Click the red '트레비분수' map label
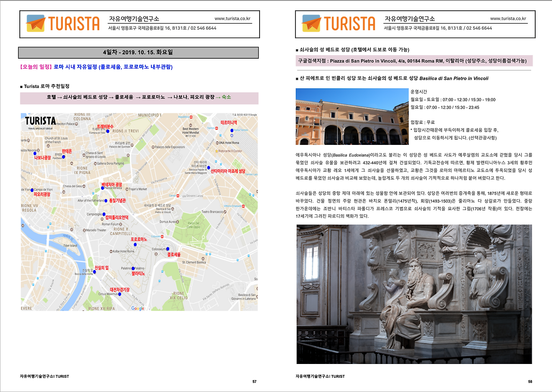The height and width of the screenshot is (392, 552). coord(105,126)
